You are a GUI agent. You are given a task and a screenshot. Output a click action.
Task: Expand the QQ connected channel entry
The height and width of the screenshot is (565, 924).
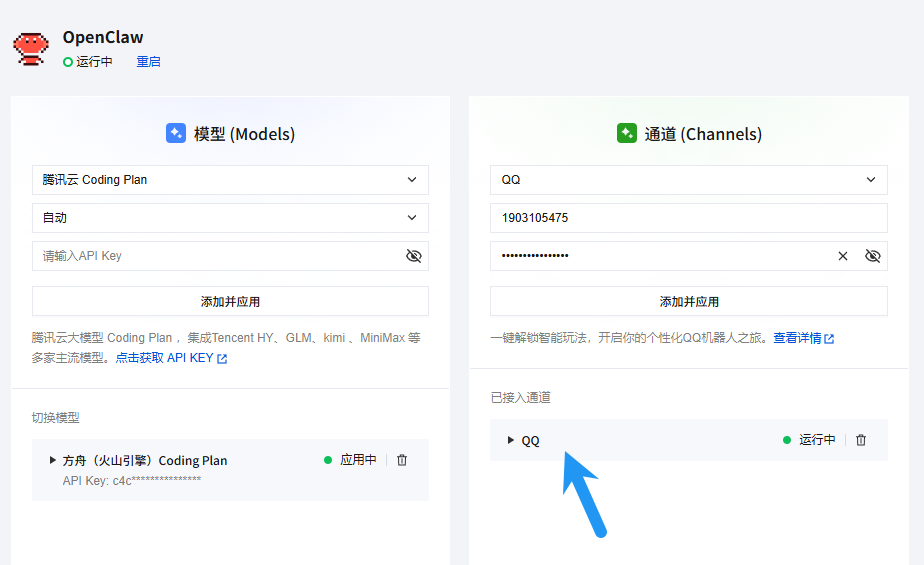pyautogui.click(x=511, y=440)
